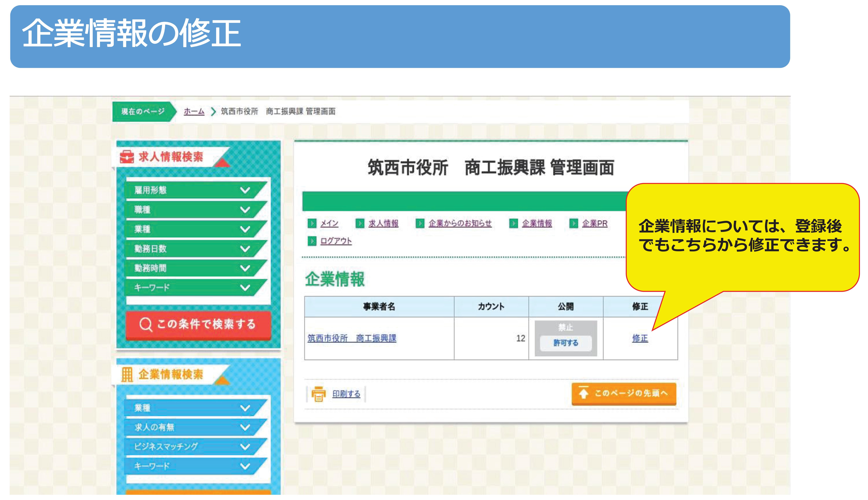Click the 禁止 status label
The image size is (868, 500).
pos(566,328)
